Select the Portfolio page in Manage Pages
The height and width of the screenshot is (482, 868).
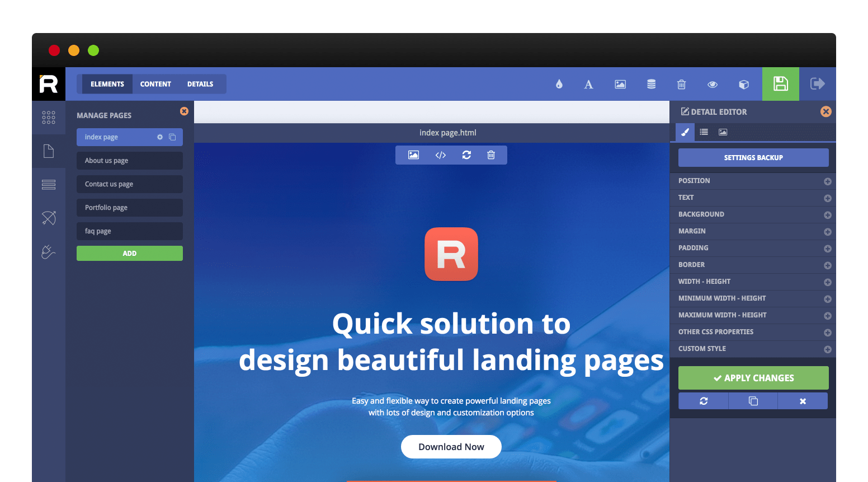coord(129,207)
